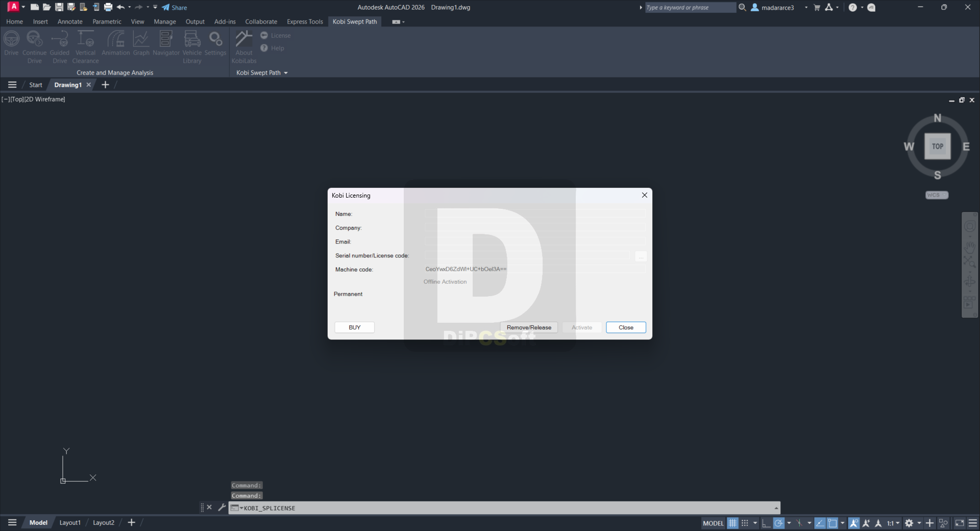Viewport: 980px width, 531px height.
Task: Click the Annotation Monitor plus icon
Action: coord(929,523)
